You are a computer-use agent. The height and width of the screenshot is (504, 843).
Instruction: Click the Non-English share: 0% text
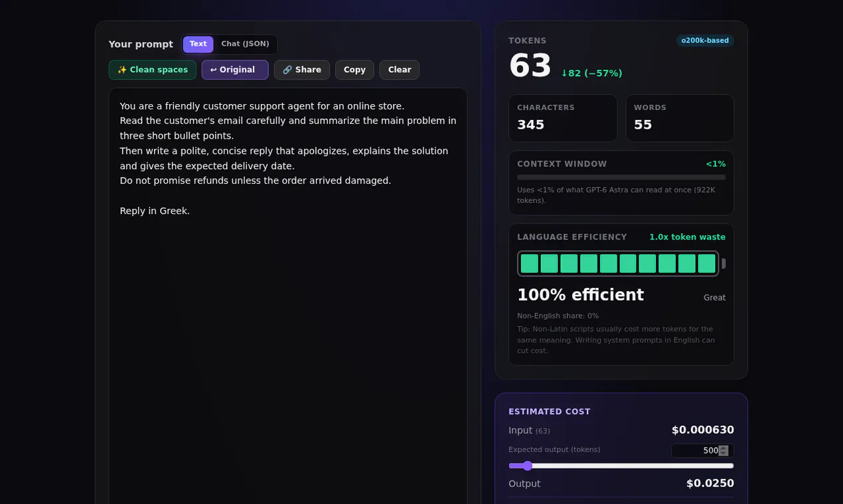(558, 316)
